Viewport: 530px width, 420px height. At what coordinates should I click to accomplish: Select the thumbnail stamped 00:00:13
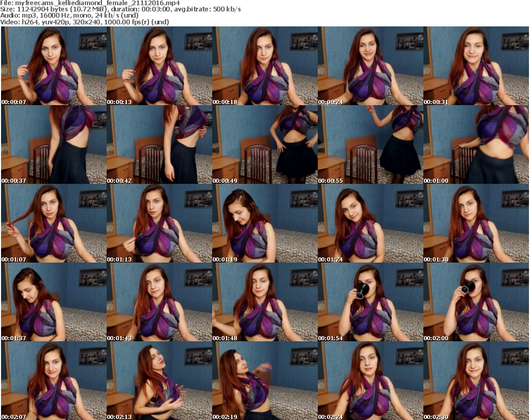[159, 66]
